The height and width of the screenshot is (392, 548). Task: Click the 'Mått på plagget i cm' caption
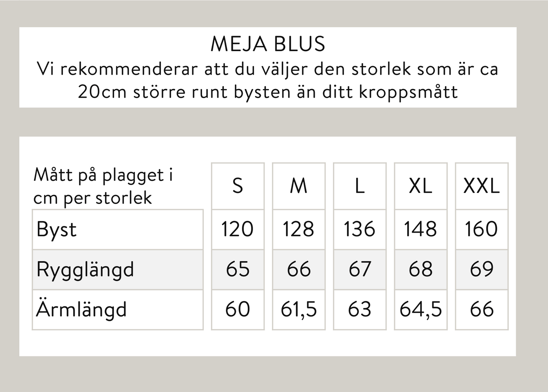pos(103,186)
